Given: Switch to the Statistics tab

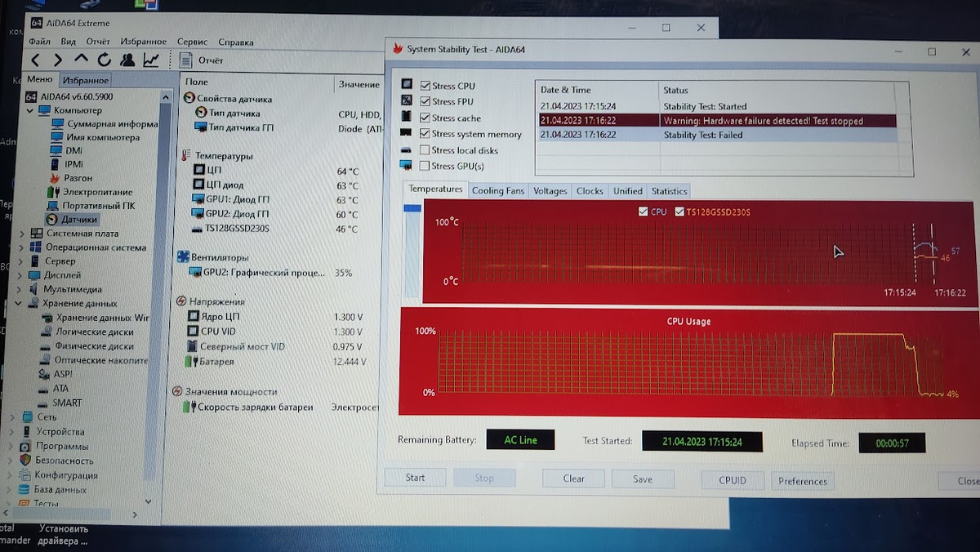Looking at the screenshot, I should coord(669,191).
